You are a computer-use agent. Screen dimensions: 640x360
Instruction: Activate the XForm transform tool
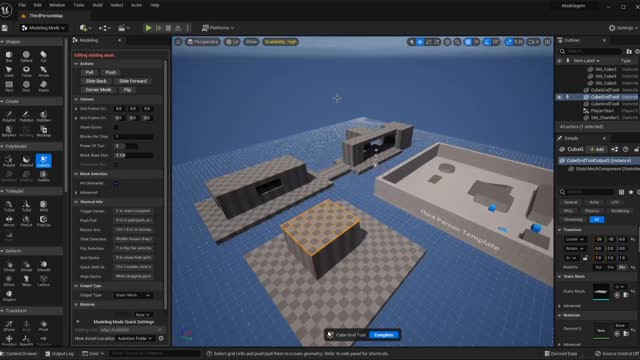(9, 326)
